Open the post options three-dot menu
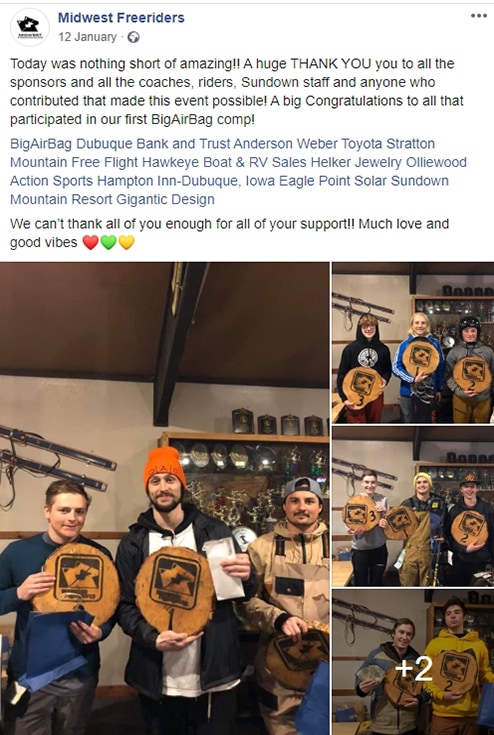 [479, 16]
